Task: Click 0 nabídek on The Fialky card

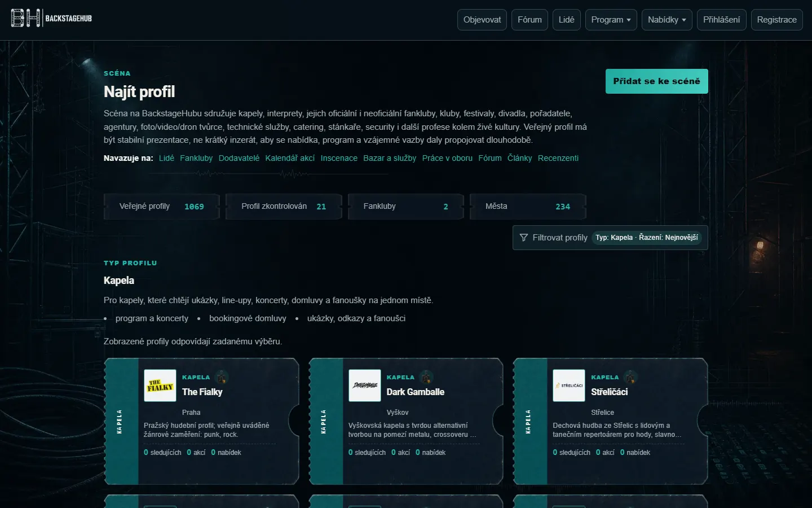Action: [x=226, y=453]
